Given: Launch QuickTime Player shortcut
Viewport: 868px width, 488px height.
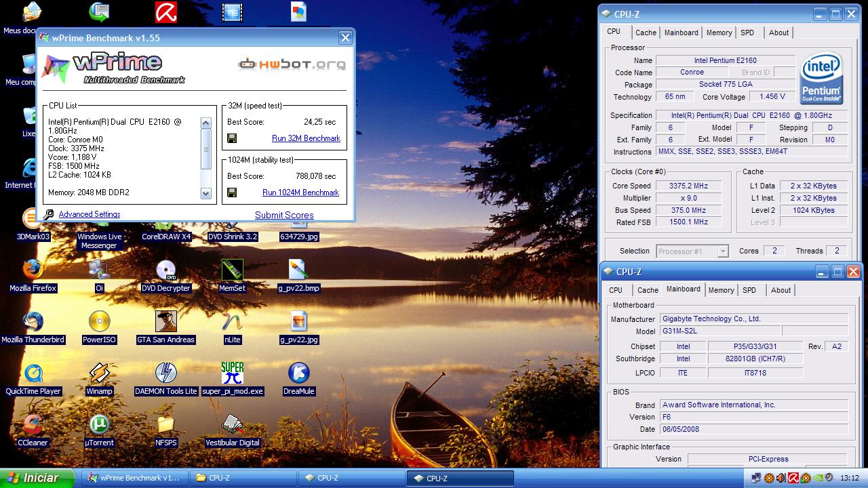Looking at the screenshot, I should click(33, 379).
